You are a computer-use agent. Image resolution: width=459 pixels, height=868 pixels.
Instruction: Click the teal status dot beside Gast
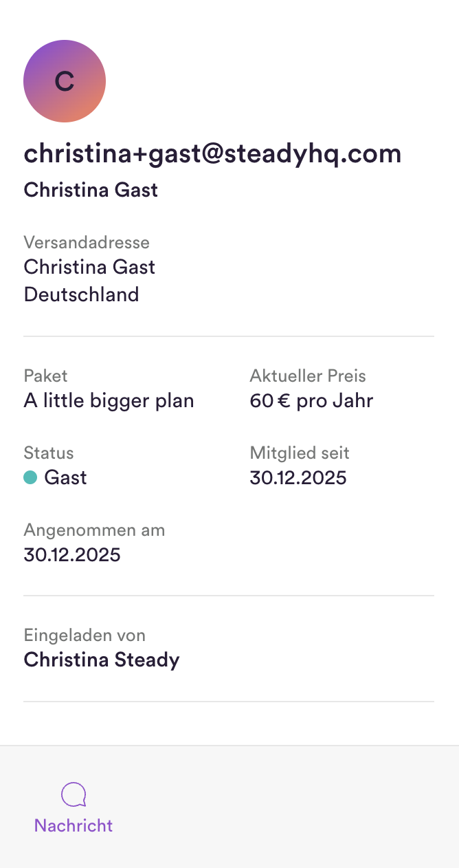[x=30, y=477]
